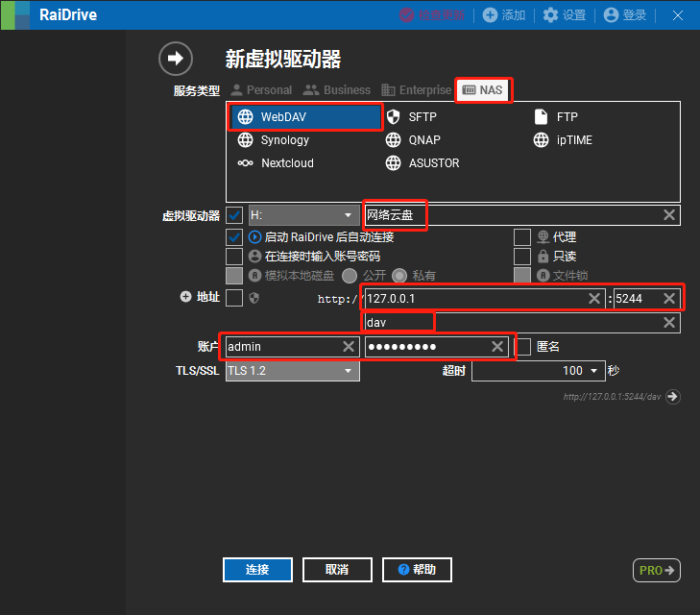Switch to Personal service type tab
Viewport: 700px width, 615px height.
(x=261, y=90)
